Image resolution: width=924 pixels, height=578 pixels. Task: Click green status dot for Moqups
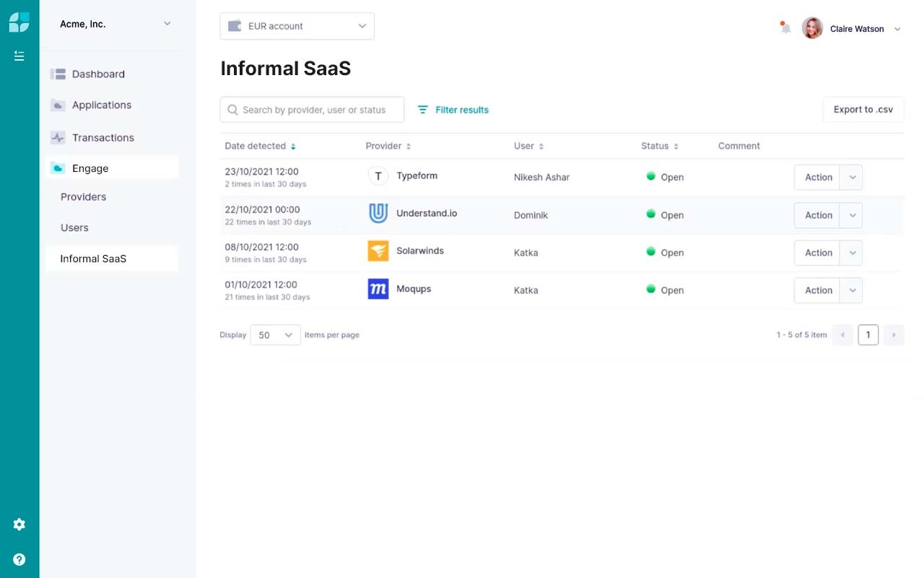click(650, 289)
